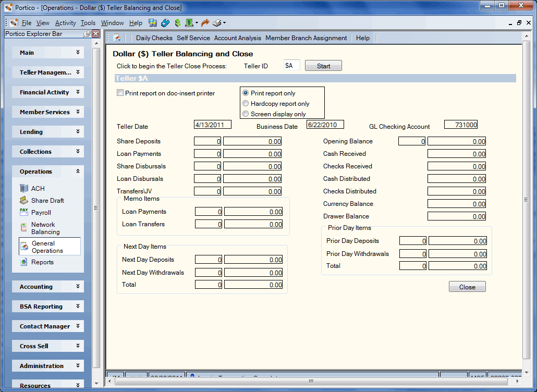
Task: Click the printer icon in the toolbar
Action: pyautogui.click(x=217, y=23)
